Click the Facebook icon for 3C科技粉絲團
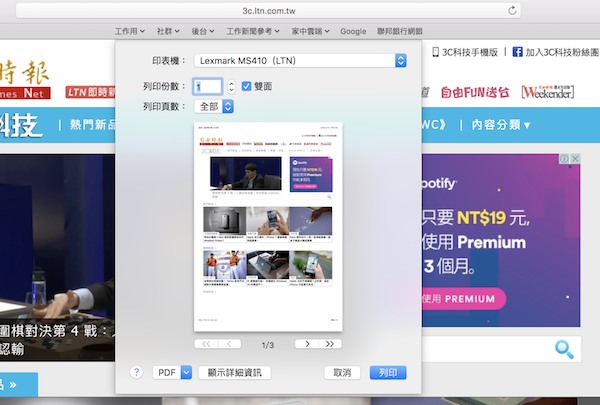This screenshot has width=600, height=405. click(518, 52)
